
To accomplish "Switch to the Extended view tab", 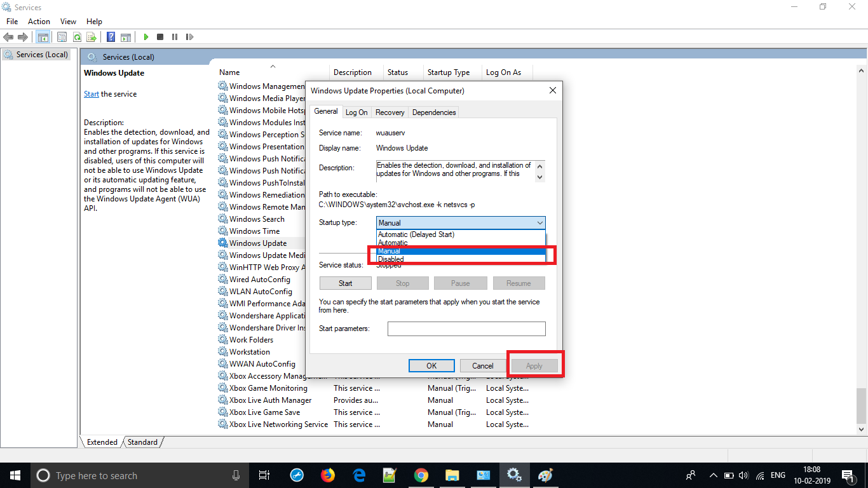I will [x=102, y=442].
